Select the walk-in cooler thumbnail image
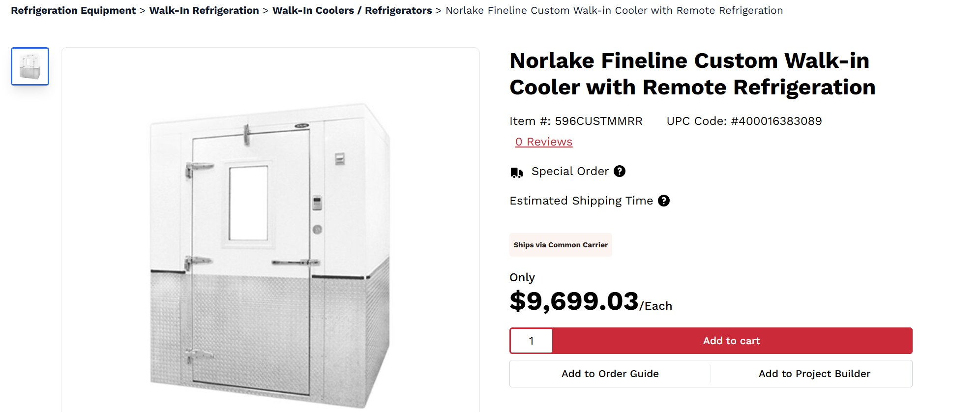The height and width of the screenshot is (412, 980). click(x=30, y=66)
